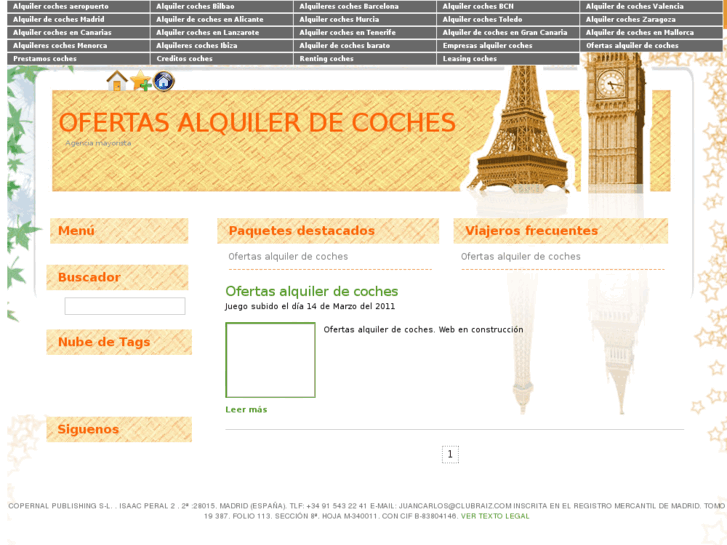Click link under Viajeros frecuentes heading
727x545 pixels.
coord(521,256)
